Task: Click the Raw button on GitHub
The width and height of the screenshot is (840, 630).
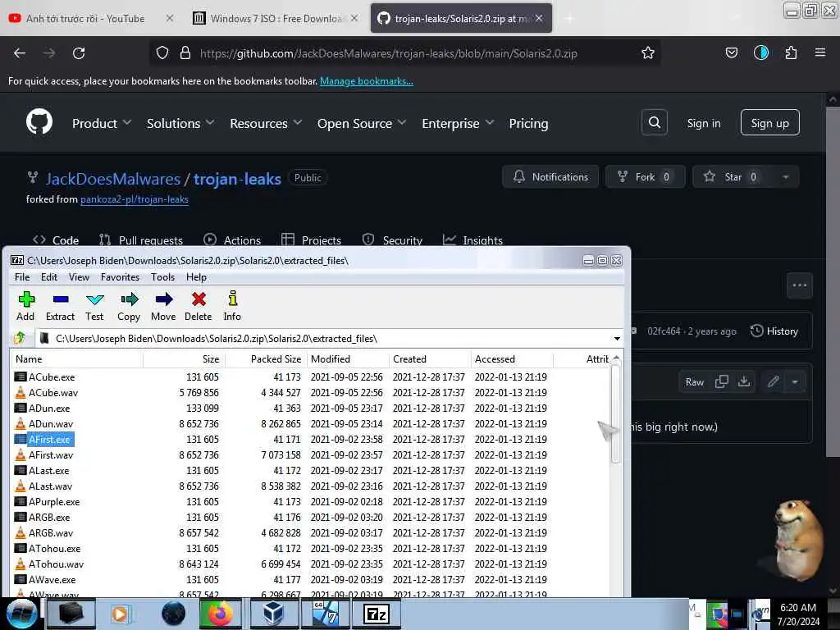Action: [694, 381]
